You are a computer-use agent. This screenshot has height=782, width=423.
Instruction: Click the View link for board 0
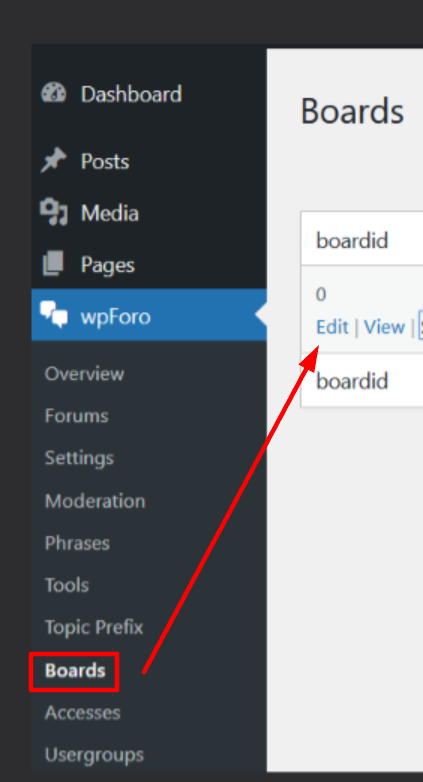384,327
